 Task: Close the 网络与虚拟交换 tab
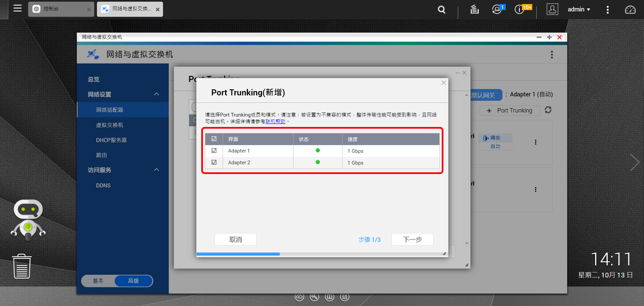point(158,10)
